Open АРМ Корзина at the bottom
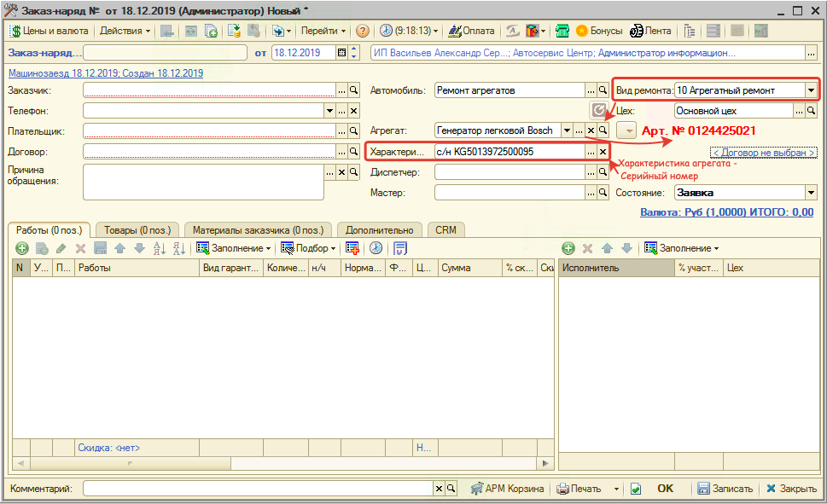 [506, 489]
